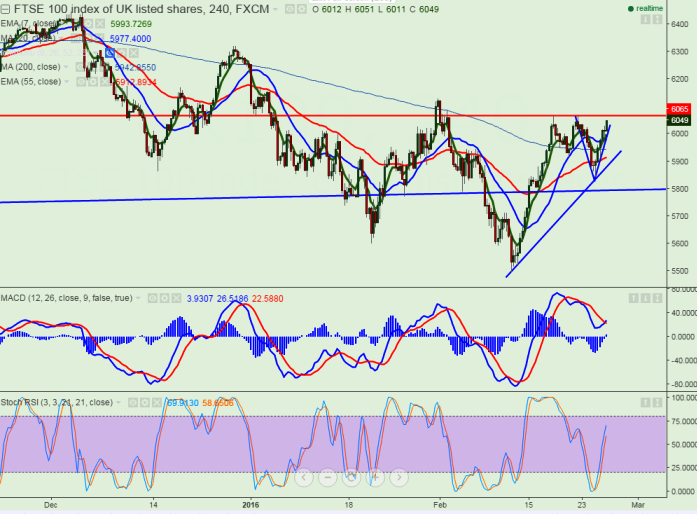Move main price pane down arrow icon
This screenshot has width=697, height=514.
click(645, 20)
